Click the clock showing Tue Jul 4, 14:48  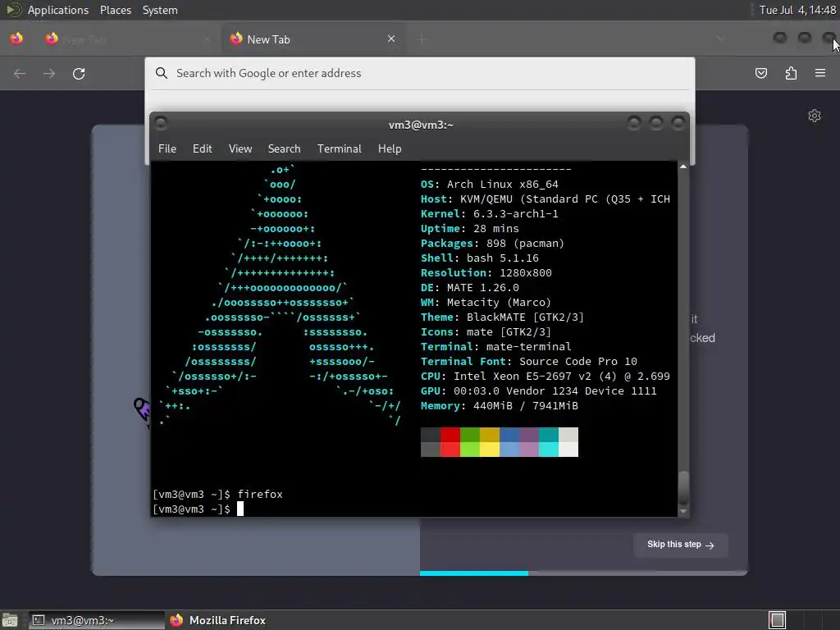coord(797,10)
